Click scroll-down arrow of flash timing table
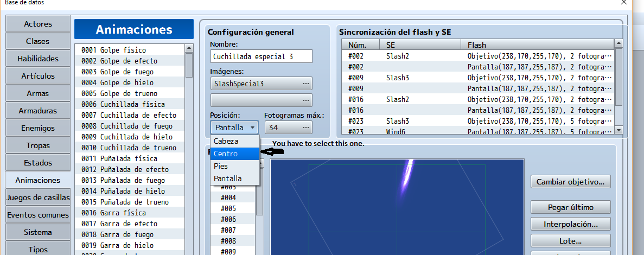Image resolution: width=644 pixels, height=255 pixels. pyautogui.click(x=619, y=130)
